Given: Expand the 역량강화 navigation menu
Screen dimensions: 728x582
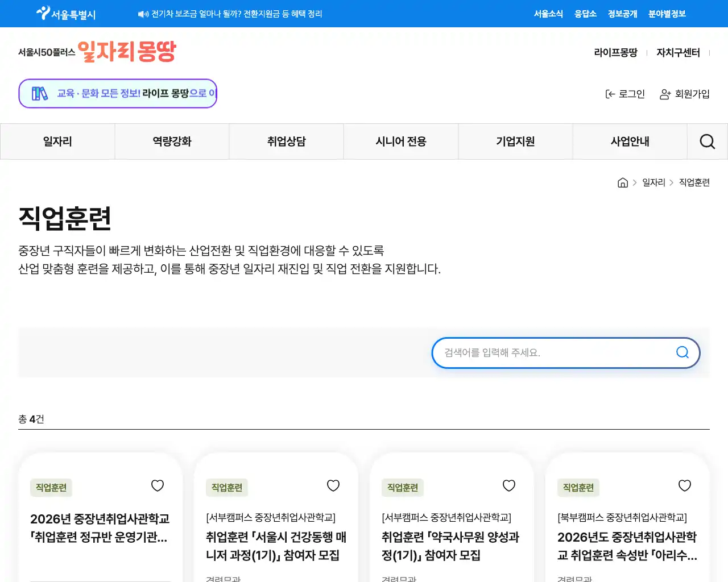Looking at the screenshot, I should (172, 141).
